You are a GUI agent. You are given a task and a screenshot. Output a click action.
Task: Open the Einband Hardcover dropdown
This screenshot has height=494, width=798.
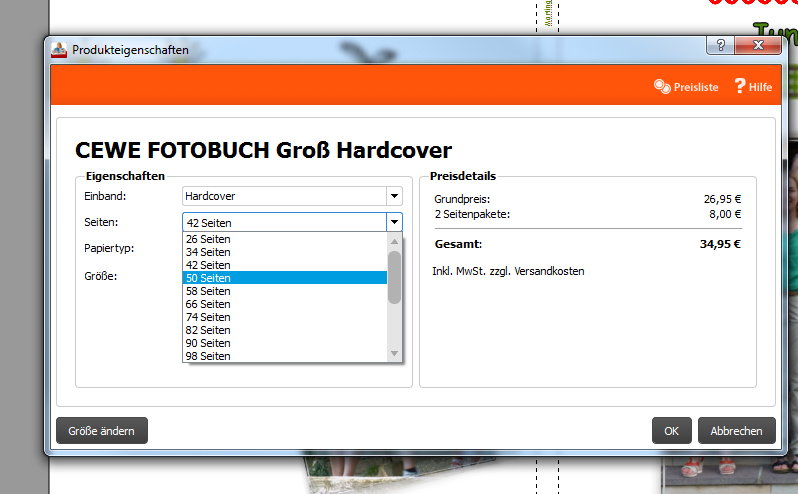point(292,196)
